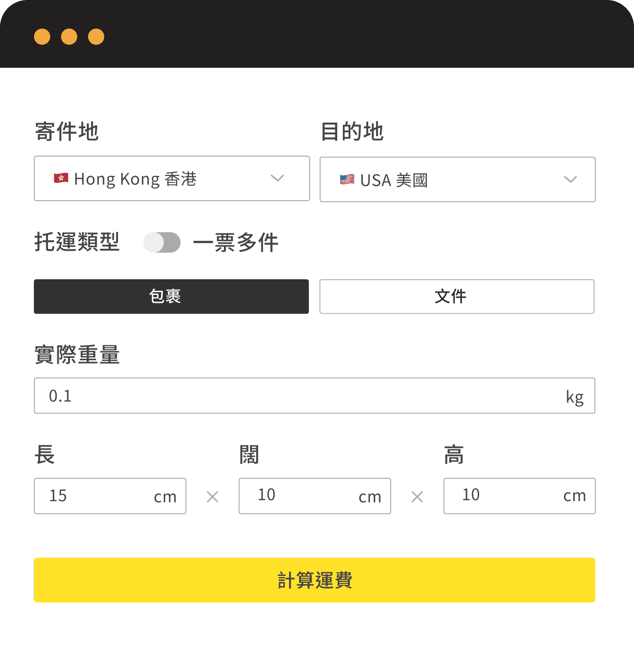
Task: Click the 長 length field showing 15
Action: tap(98, 496)
